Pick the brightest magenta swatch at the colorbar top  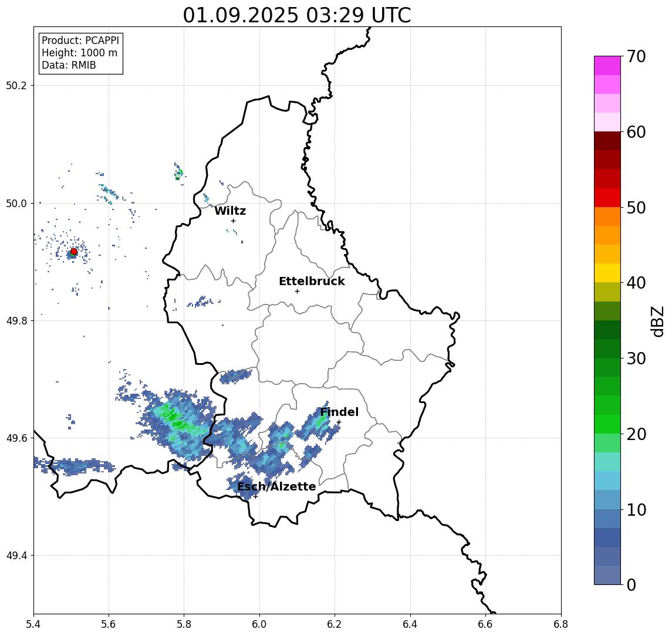(607, 66)
